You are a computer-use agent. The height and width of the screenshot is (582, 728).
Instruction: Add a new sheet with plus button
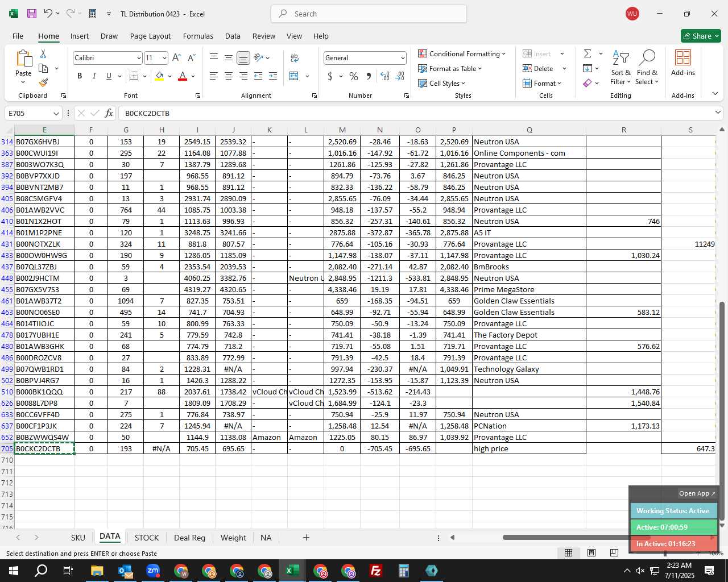[x=306, y=538]
